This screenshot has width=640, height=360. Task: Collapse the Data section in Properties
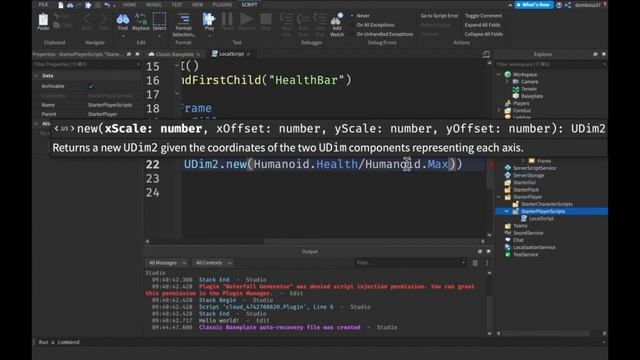coord(36,76)
